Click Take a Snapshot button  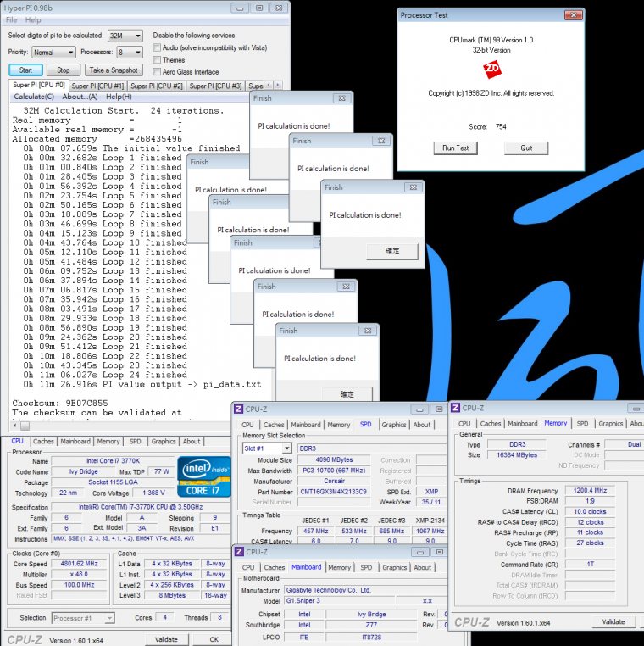click(x=114, y=70)
